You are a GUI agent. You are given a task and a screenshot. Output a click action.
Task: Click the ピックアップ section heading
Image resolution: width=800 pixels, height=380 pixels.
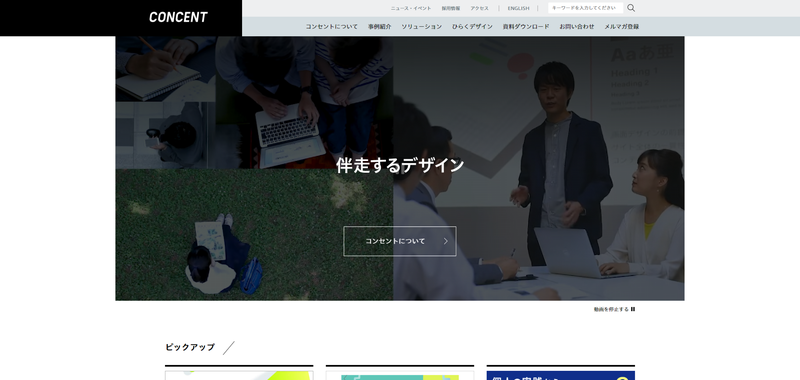pyautogui.click(x=190, y=347)
